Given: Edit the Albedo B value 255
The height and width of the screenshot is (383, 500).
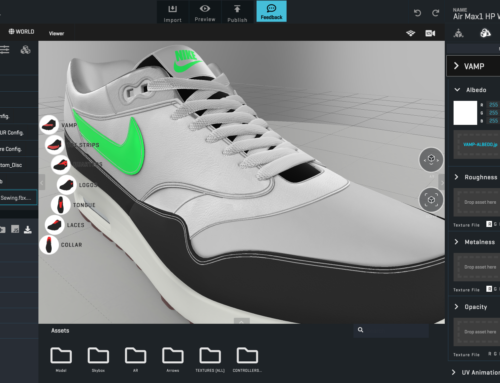Looking at the screenshot, I should tap(493, 121).
